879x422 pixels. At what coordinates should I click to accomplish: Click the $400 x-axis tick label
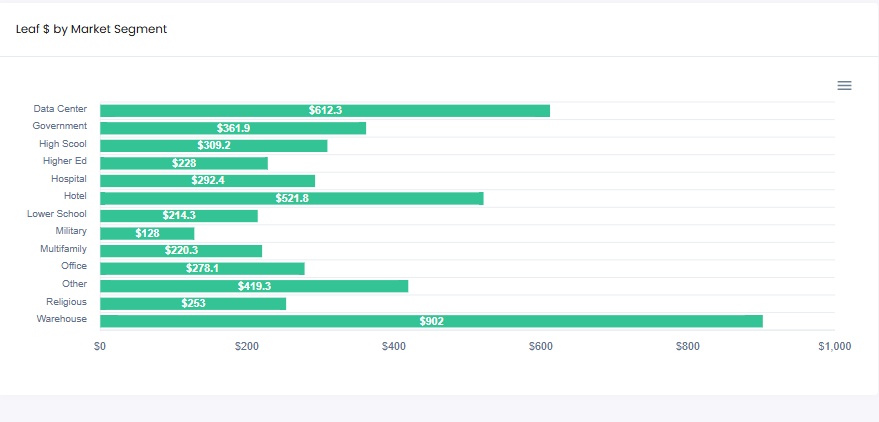pyautogui.click(x=394, y=346)
